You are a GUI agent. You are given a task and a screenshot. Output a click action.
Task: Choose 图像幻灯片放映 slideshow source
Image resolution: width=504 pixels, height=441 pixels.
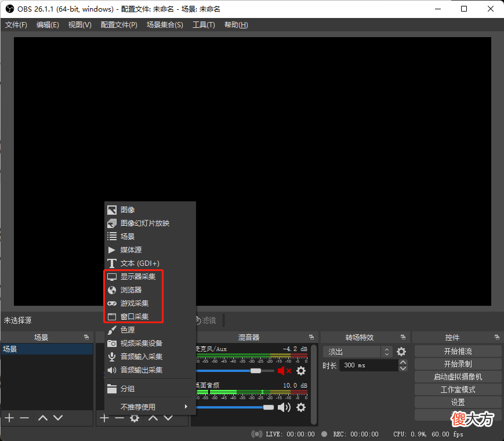(150, 223)
